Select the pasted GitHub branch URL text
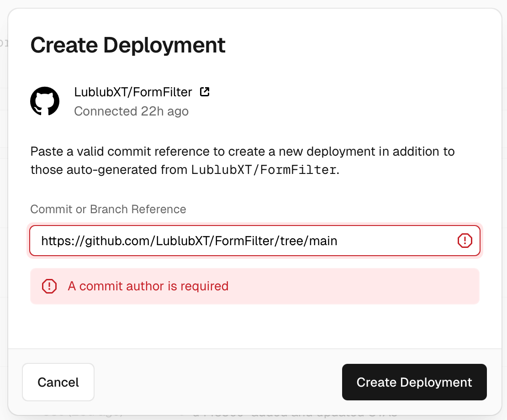Viewport: 507px width, 420px height. pyautogui.click(x=189, y=241)
